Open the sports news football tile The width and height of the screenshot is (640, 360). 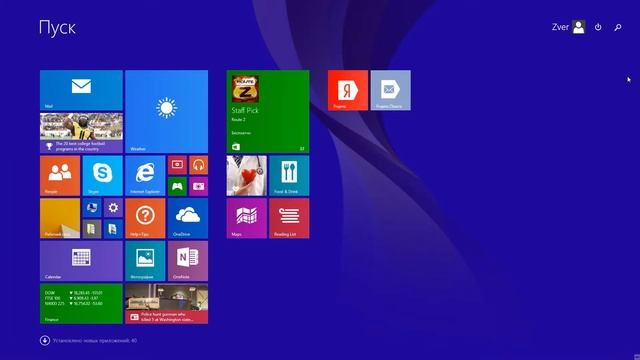coord(81,133)
